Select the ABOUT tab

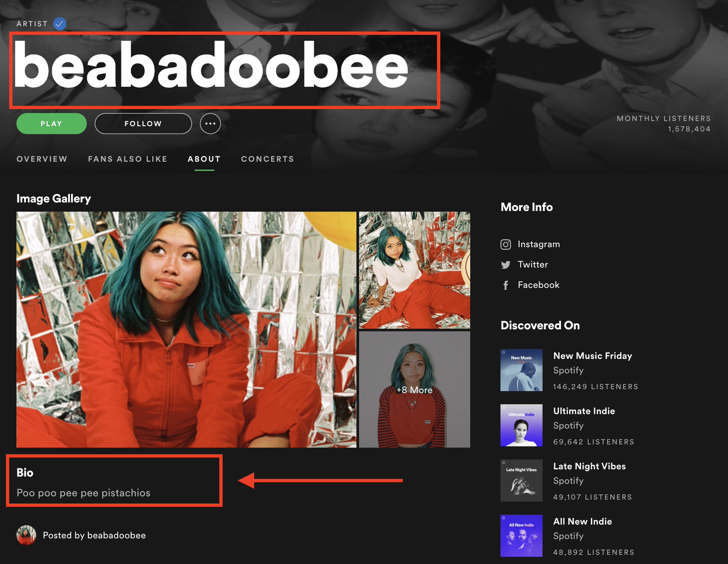tap(204, 159)
